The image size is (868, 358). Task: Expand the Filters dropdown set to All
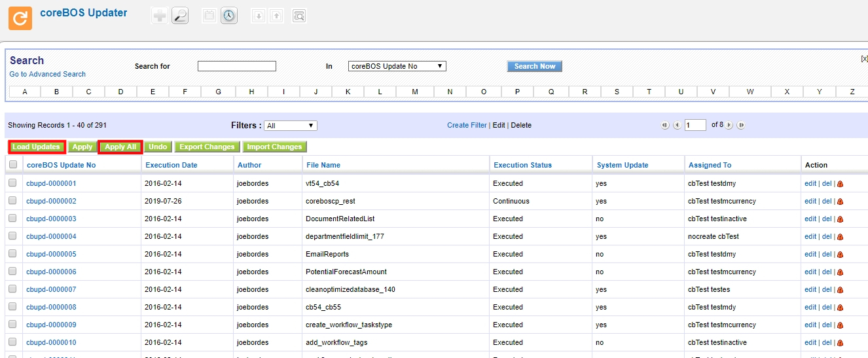[291, 126]
